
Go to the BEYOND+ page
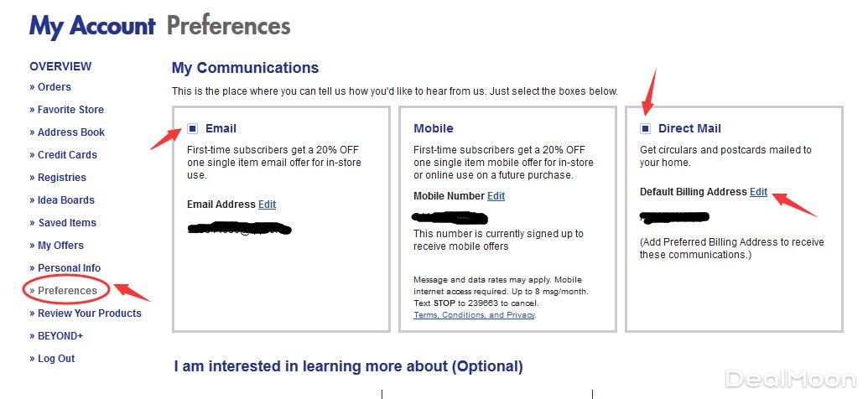[x=60, y=336]
